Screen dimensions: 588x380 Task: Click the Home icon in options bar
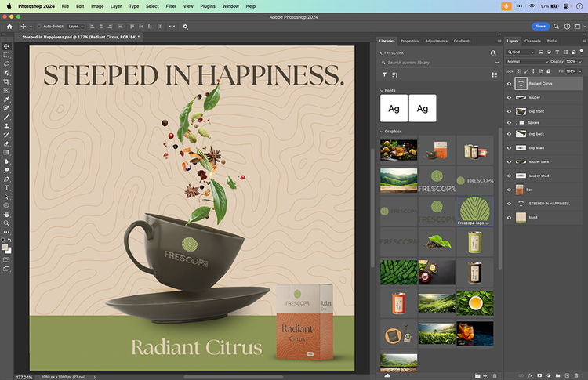tap(9, 26)
